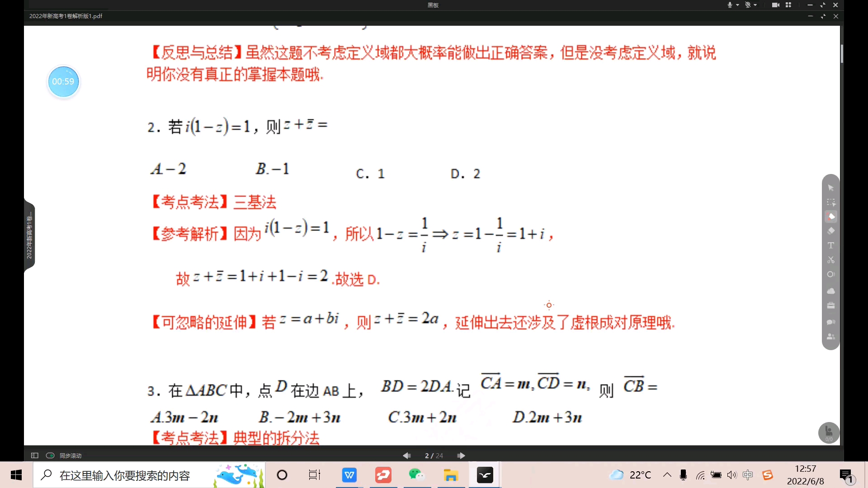Click the shape/diamond tool icon
This screenshot has width=868, height=488.
[830, 230]
